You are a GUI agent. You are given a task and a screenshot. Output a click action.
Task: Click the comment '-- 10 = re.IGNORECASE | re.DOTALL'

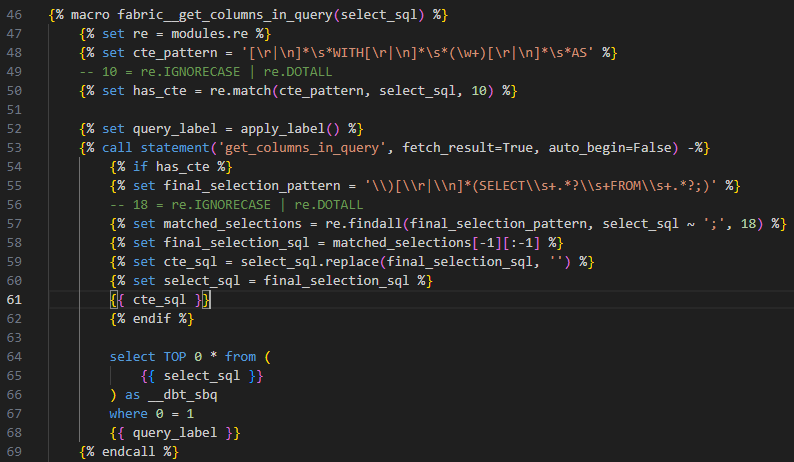coord(206,72)
